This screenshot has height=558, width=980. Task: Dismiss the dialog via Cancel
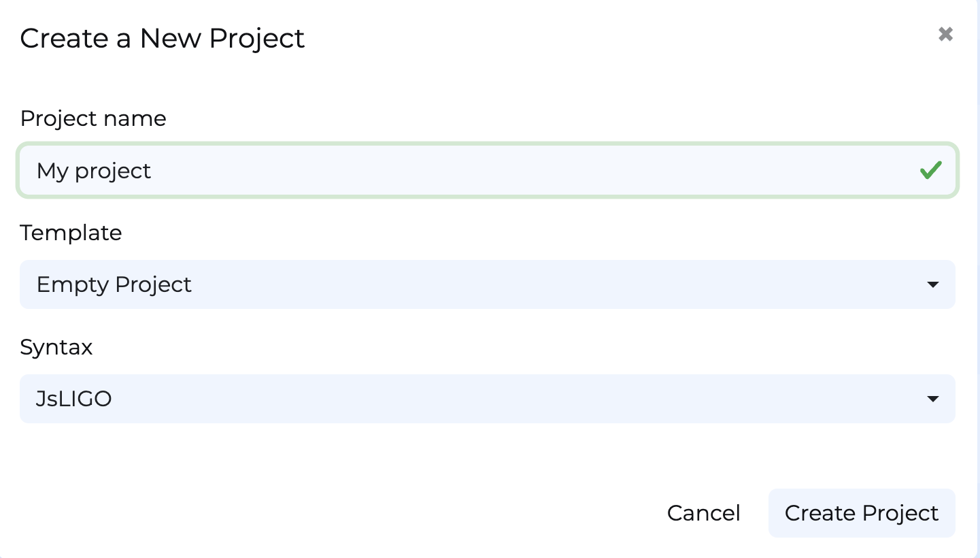(x=703, y=513)
